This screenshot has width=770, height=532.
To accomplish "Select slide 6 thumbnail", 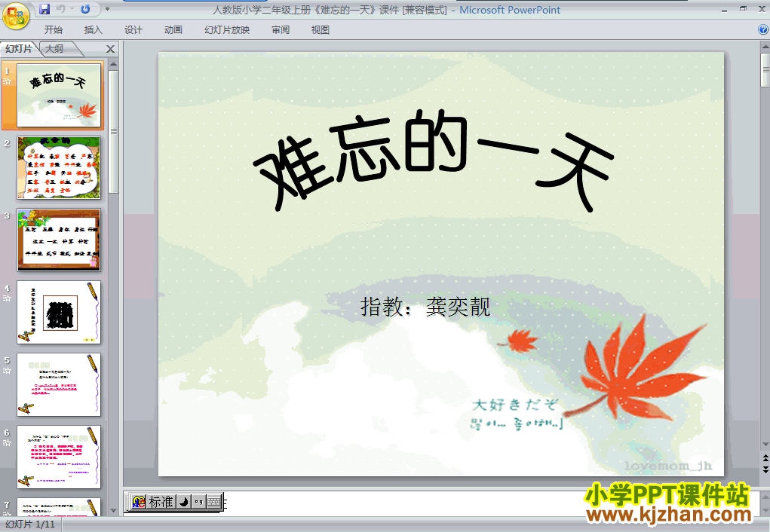I will tap(59, 457).
